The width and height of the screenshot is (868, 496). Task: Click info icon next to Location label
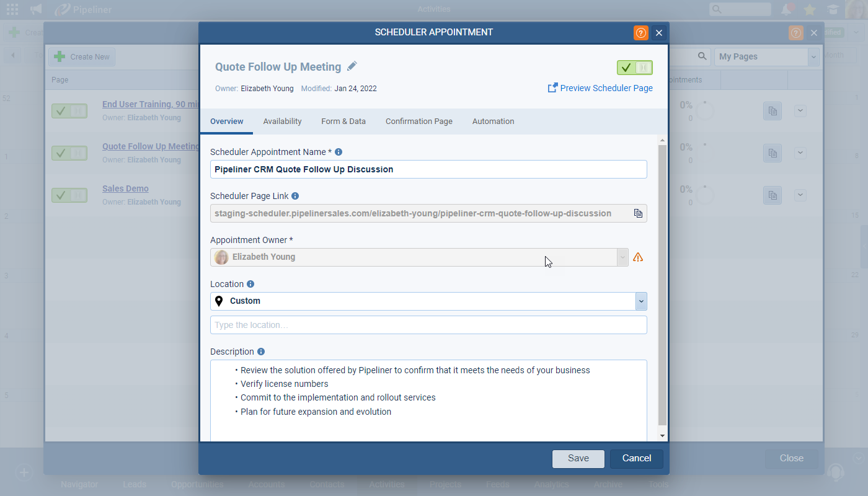[x=250, y=284]
